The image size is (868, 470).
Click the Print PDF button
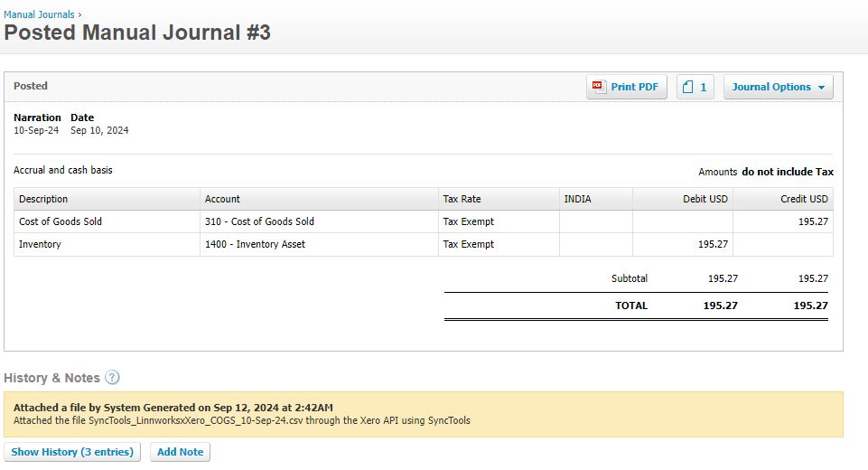click(627, 87)
